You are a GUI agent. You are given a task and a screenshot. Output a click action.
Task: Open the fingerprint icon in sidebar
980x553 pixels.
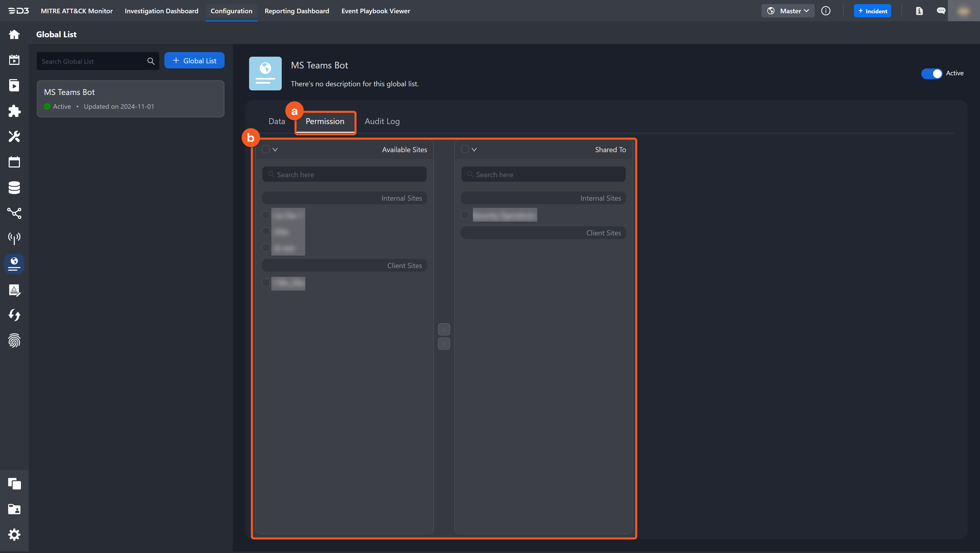click(x=14, y=341)
